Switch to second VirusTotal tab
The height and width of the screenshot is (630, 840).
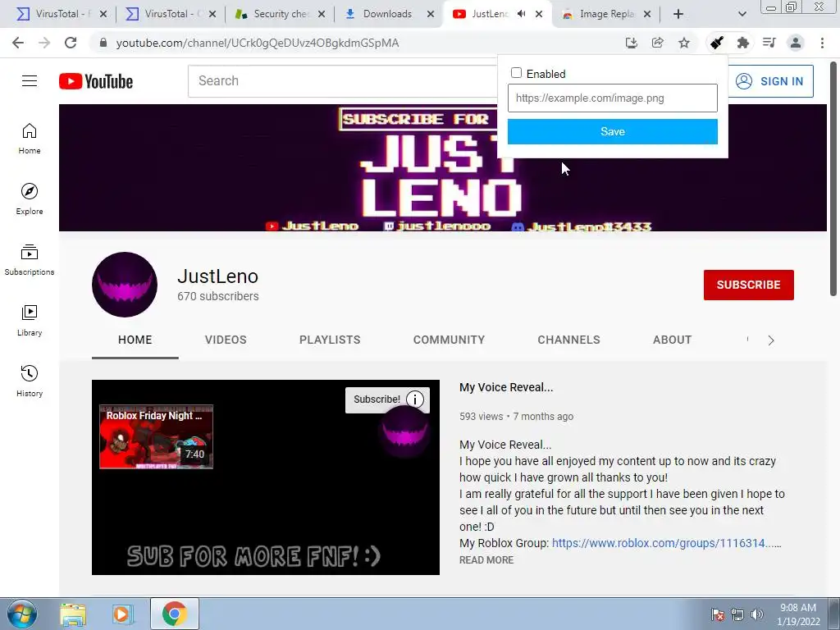[x=171, y=14]
